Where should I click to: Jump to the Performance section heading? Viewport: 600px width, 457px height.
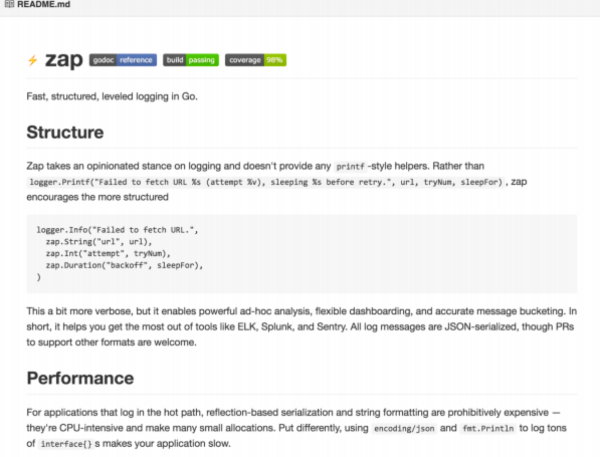80,378
